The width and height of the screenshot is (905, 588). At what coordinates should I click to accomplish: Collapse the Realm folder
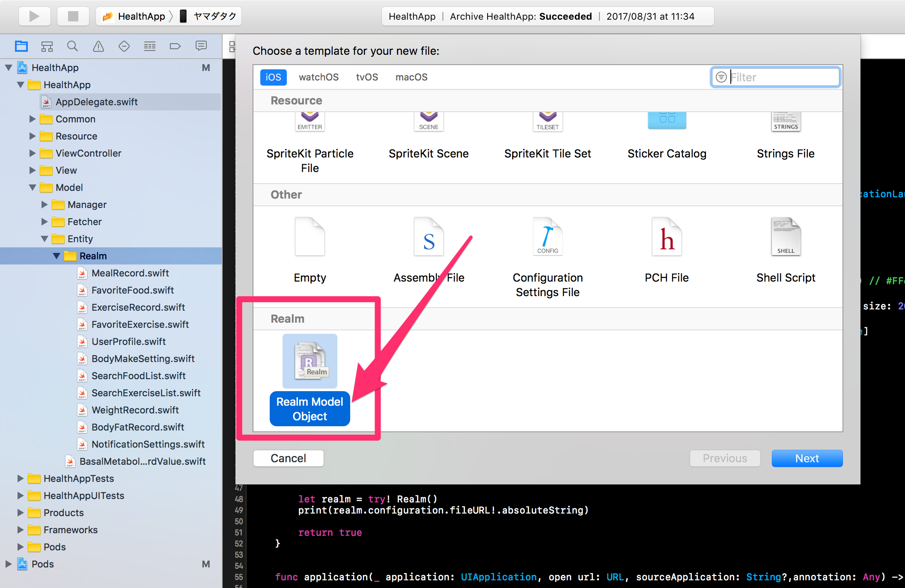tap(56, 256)
